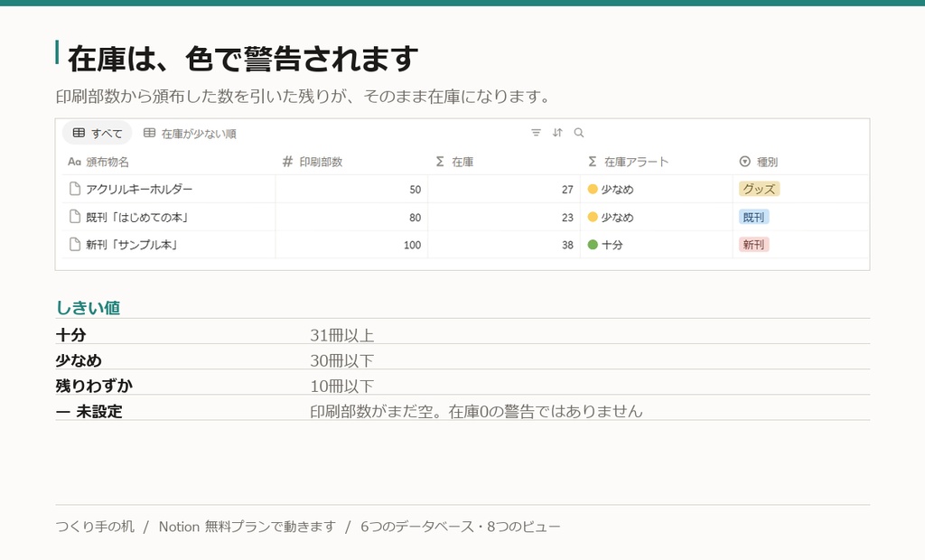Screen dimensions: 925x560
Task: Click 少なめ alert in 既刊「はじめての本」 row
Action: click(611, 217)
